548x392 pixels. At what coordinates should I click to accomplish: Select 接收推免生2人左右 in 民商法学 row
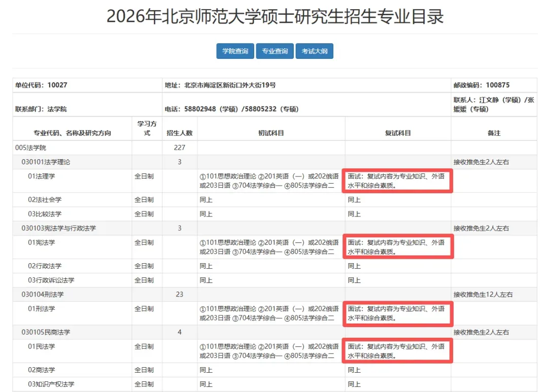click(481, 332)
